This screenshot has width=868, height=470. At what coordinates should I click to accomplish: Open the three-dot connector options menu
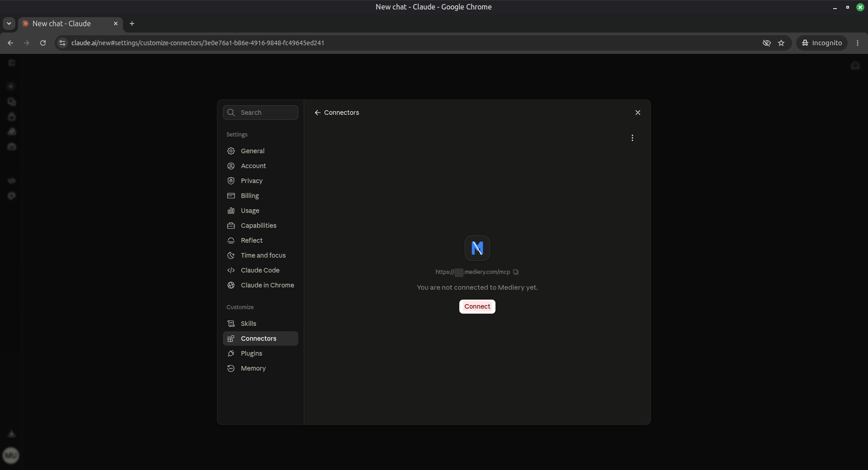point(632,138)
